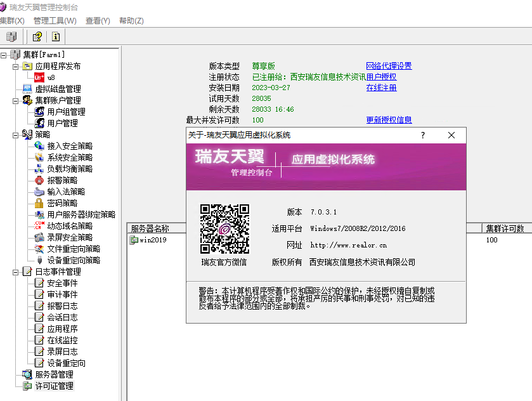The width and height of the screenshot is (532, 401).
Task: Click the about dialog help question mark
Action: point(423,135)
